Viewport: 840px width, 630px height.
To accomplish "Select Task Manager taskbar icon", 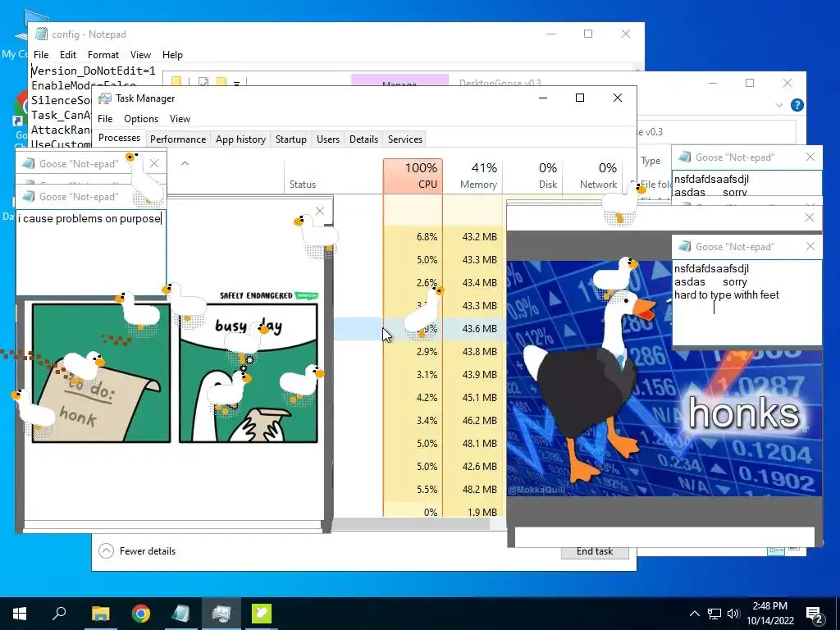I will pos(221,614).
